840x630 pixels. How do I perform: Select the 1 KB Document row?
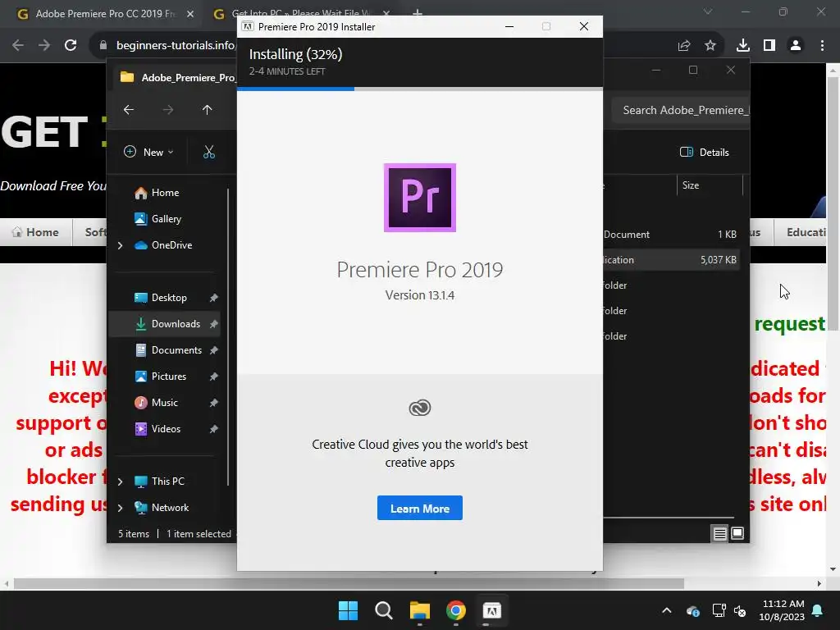click(671, 235)
